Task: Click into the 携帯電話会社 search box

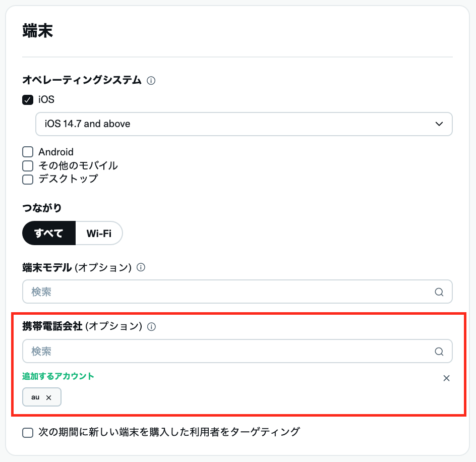Action: (227, 352)
